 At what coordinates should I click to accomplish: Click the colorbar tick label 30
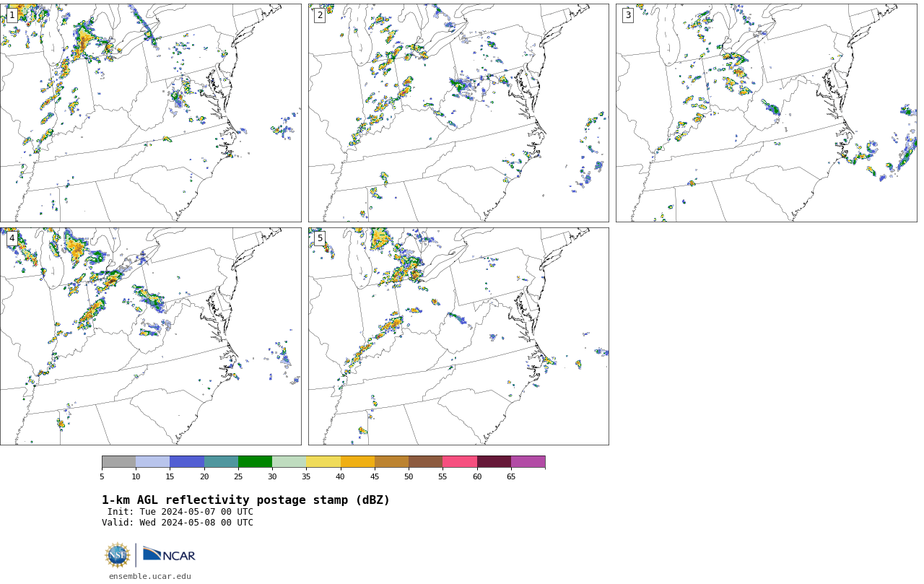point(272,476)
